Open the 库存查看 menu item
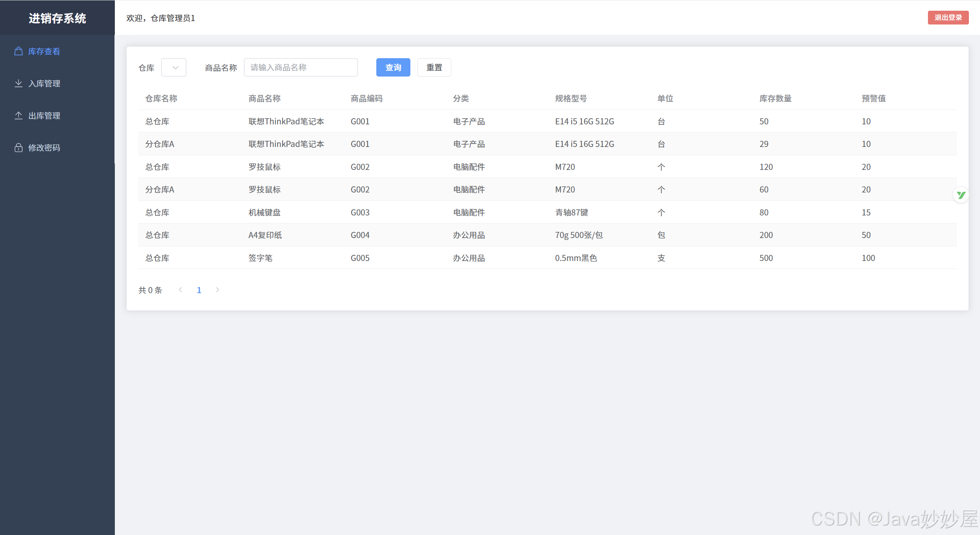This screenshot has height=535, width=980. click(x=57, y=51)
